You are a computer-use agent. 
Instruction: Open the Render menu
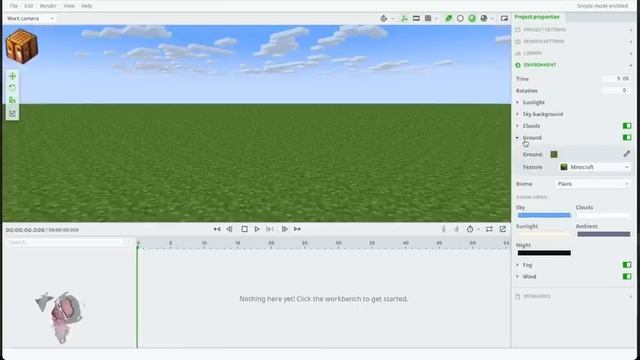(48, 6)
